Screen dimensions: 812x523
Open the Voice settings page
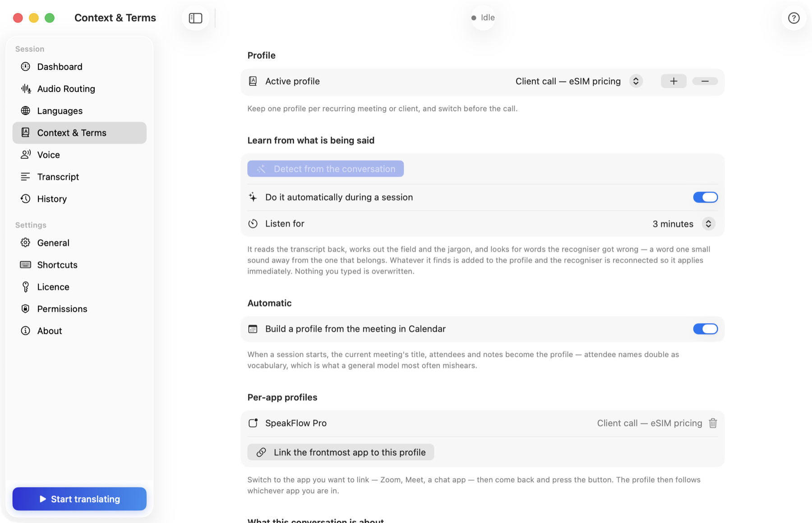pos(79,155)
